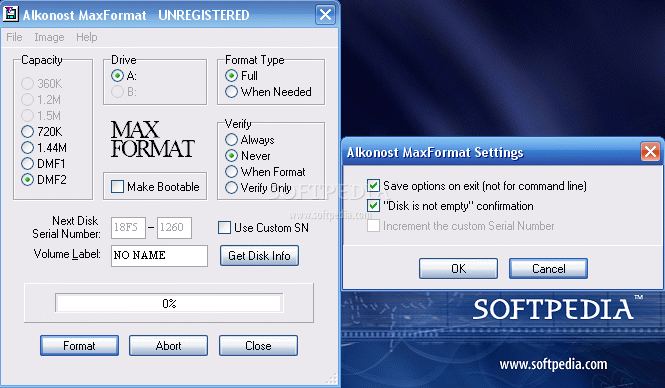
Task: Close the MaxFormat Settings dialog
Action: tap(650, 152)
